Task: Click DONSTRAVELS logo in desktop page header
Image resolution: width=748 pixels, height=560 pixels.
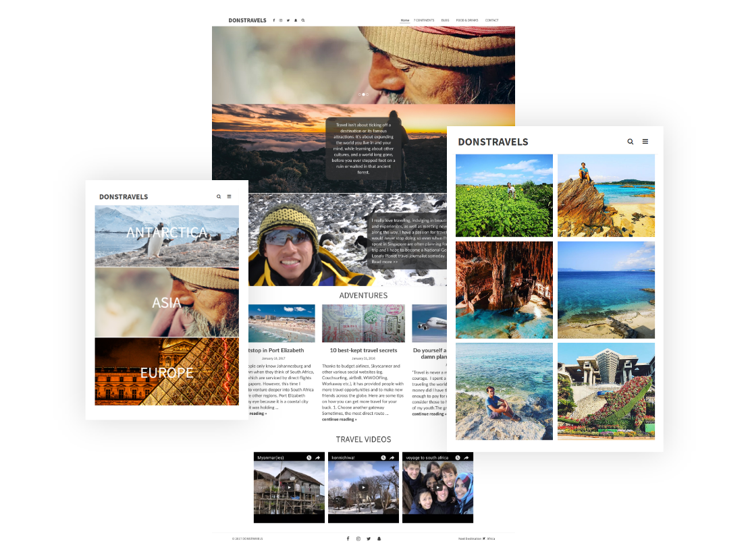Action: [247, 20]
